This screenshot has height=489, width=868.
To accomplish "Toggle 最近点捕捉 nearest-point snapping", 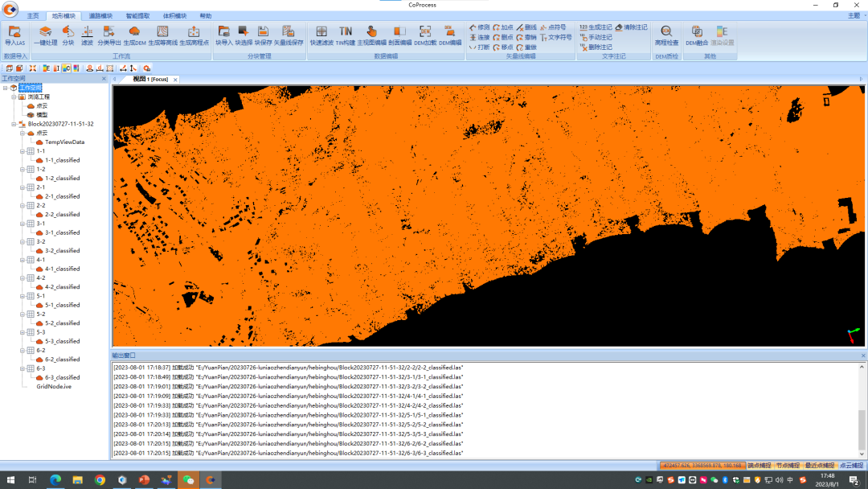I will (x=819, y=466).
